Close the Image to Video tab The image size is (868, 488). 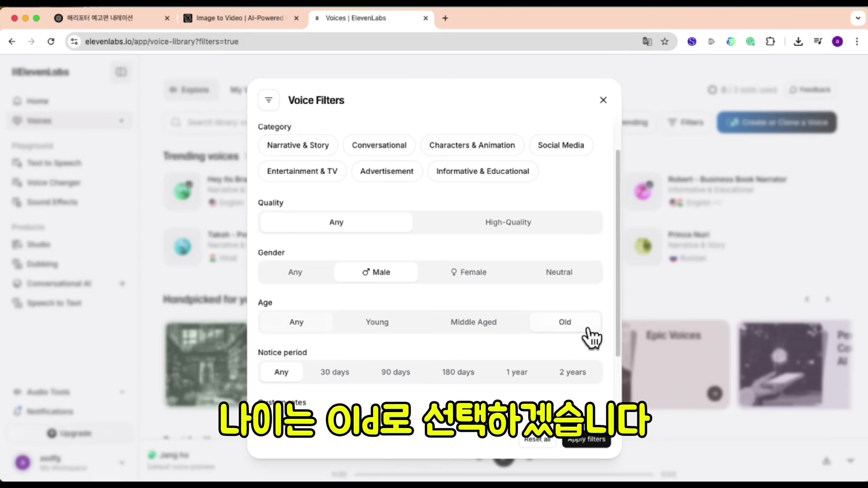tap(296, 18)
